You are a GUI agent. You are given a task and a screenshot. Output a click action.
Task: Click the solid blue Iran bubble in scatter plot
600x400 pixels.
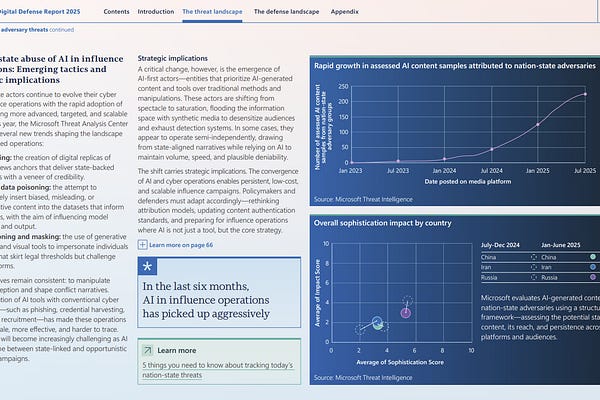(x=377, y=322)
